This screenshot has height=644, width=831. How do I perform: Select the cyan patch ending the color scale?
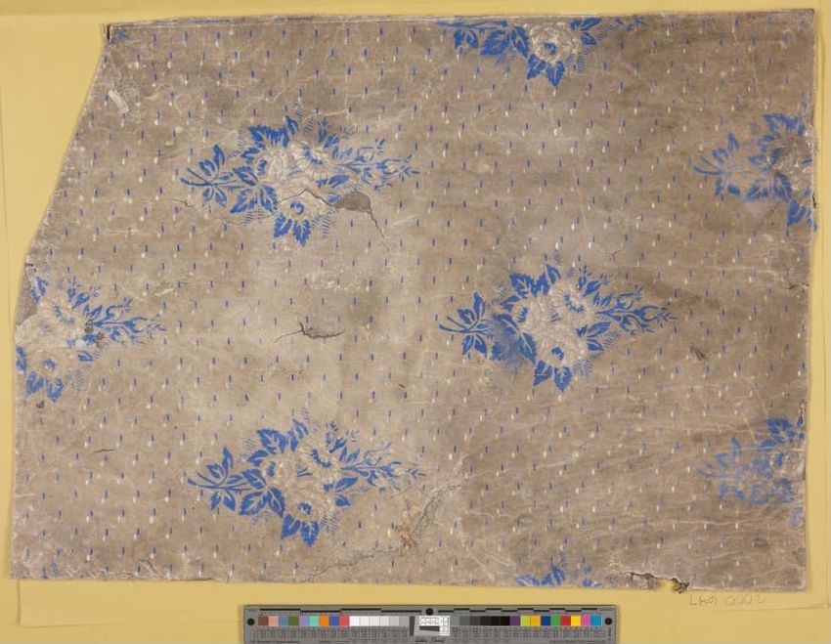click(x=596, y=621)
